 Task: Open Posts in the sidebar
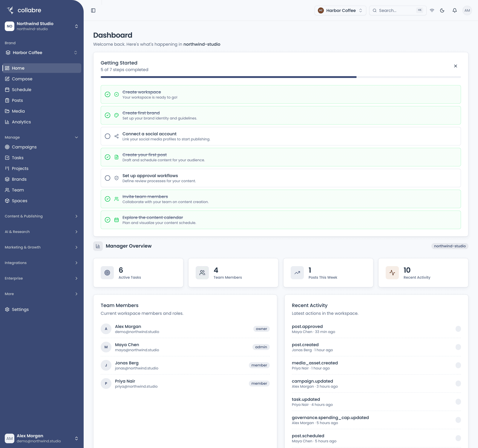point(42,100)
